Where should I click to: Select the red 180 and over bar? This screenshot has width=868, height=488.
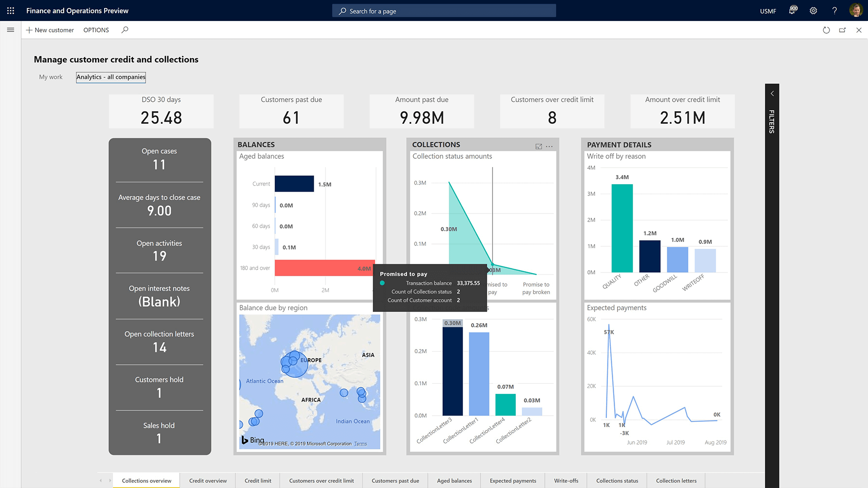325,268
